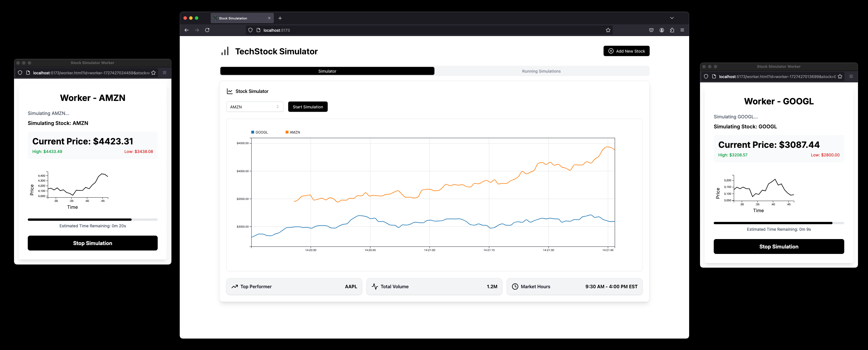The width and height of the screenshot is (868, 350).
Task: Click the "Worker - AMZN" heading
Action: (93, 98)
